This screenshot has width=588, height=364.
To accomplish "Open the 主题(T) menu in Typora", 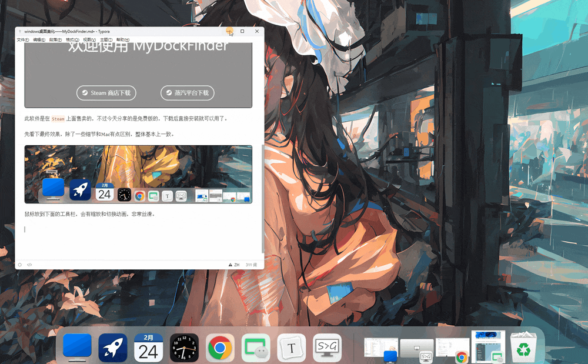I will pos(106,40).
